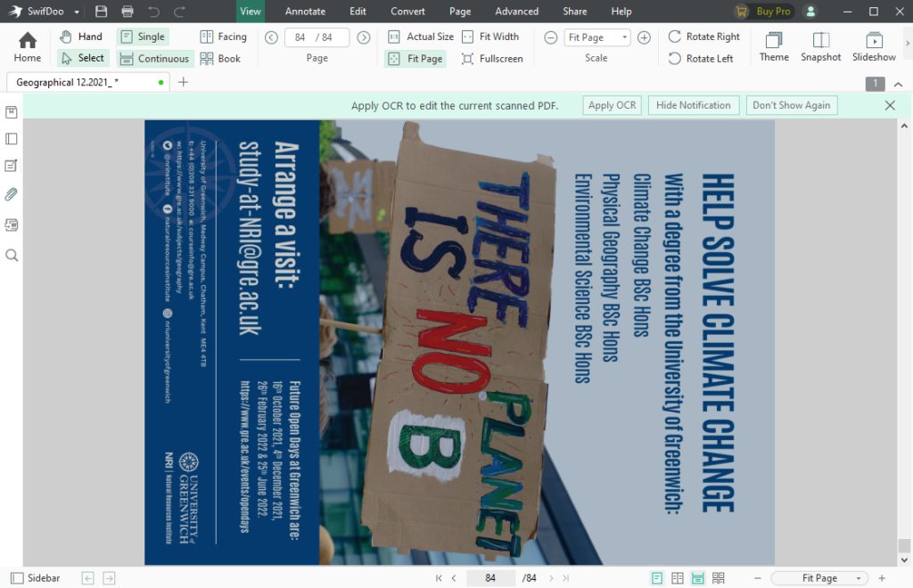The height and width of the screenshot is (588, 913).
Task: Open the bookmarks panel in sidebar
Action: click(11, 111)
